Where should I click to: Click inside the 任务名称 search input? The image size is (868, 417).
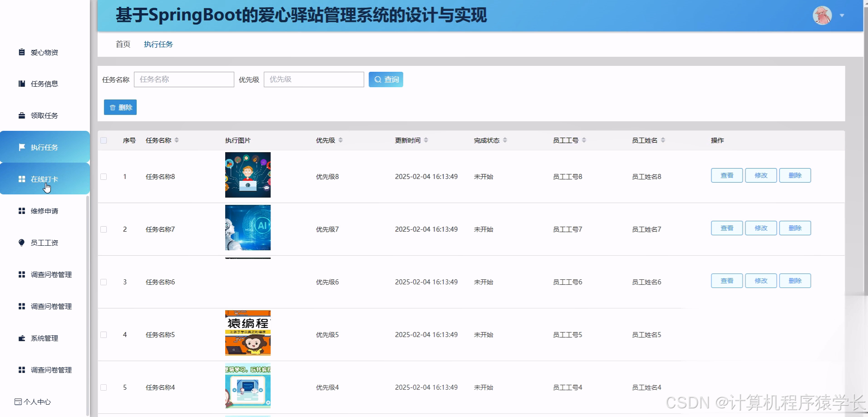pos(184,79)
